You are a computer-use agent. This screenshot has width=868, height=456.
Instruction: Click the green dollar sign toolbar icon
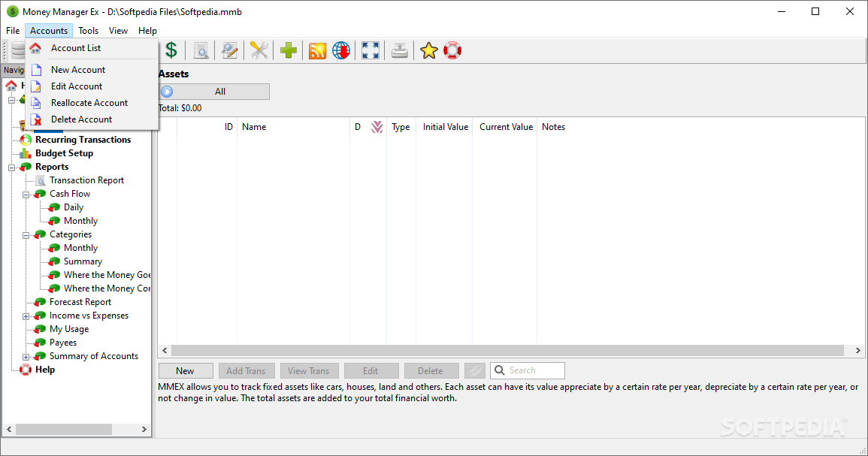click(x=171, y=50)
